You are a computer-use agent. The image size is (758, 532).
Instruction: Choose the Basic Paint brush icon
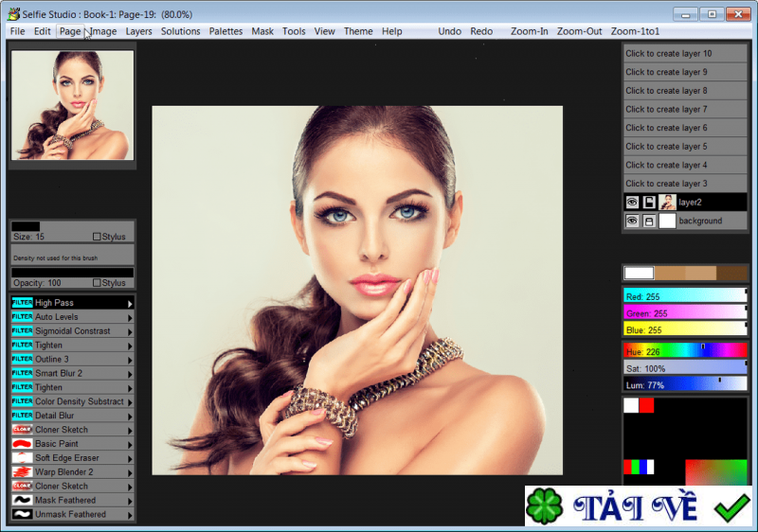tap(22, 444)
